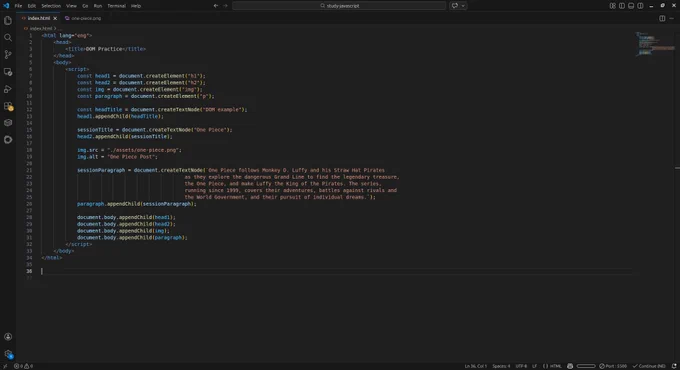This screenshot has width=680, height=370.
Task: Open the editor More Actions menu
Action: [x=672, y=18]
